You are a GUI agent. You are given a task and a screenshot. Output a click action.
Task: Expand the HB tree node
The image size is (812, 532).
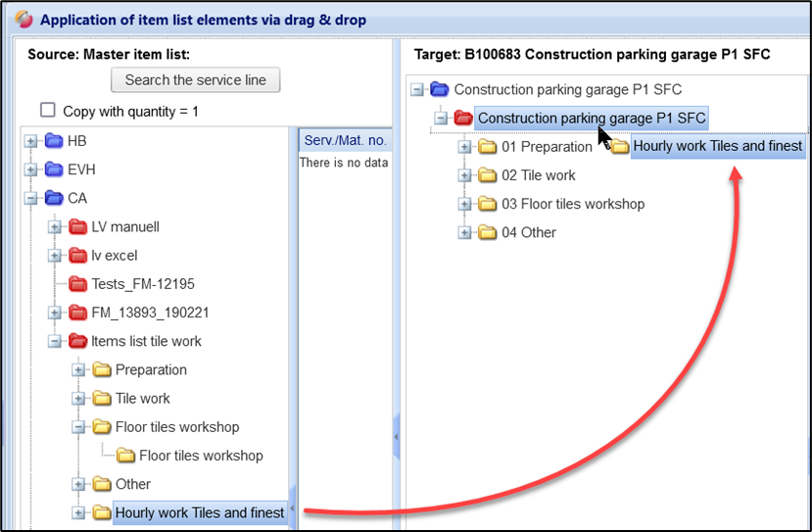click(31, 141)
